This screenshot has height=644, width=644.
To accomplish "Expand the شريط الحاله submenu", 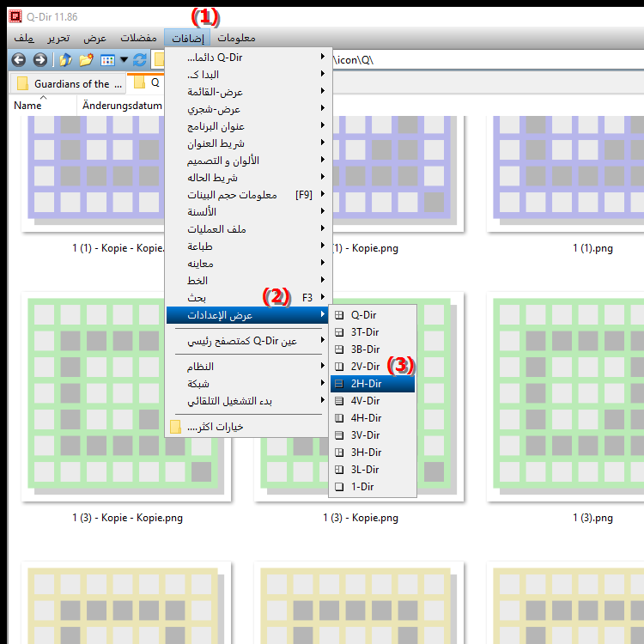I will click(247, 178).
